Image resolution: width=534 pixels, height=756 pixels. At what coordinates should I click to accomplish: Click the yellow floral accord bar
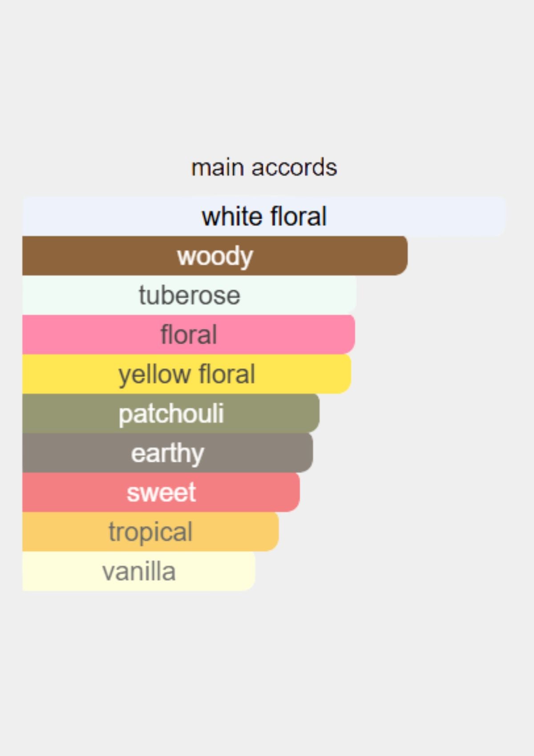(303, 374)
